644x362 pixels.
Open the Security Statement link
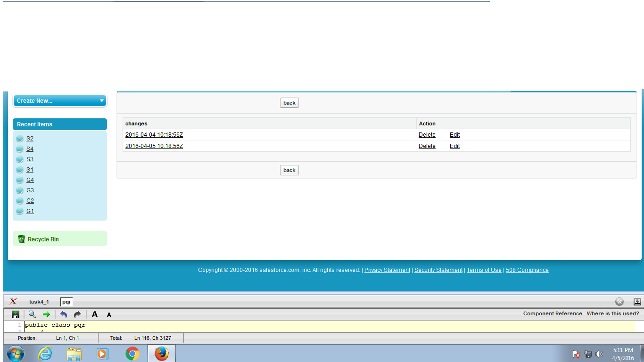438,270
